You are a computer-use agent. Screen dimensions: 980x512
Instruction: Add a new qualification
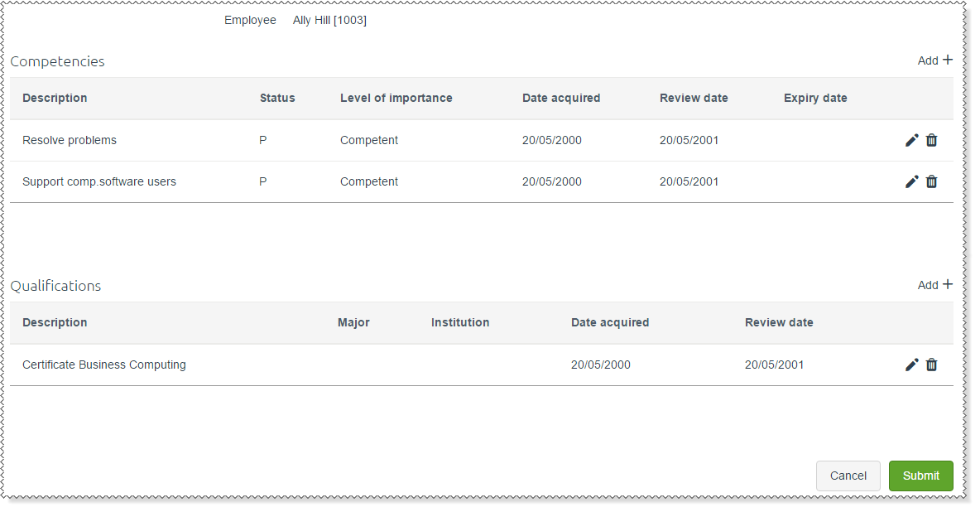coord(934,285)
